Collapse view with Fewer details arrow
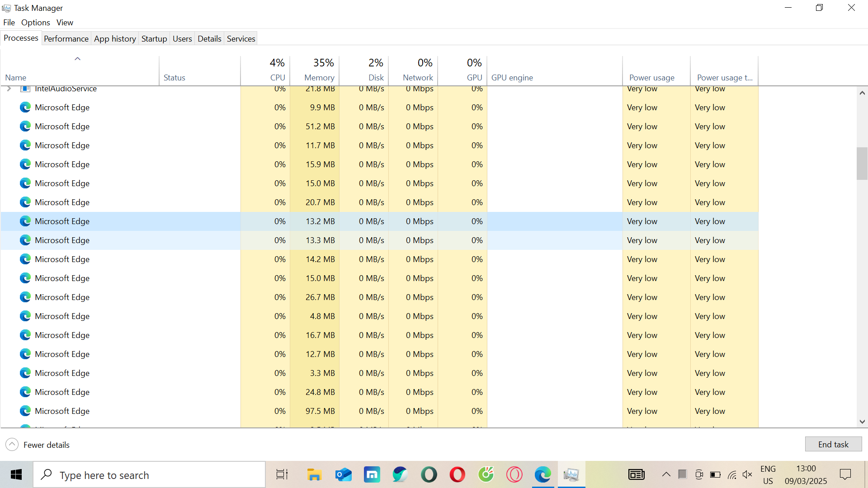868x488 pixels. click(x=12, y=445)
